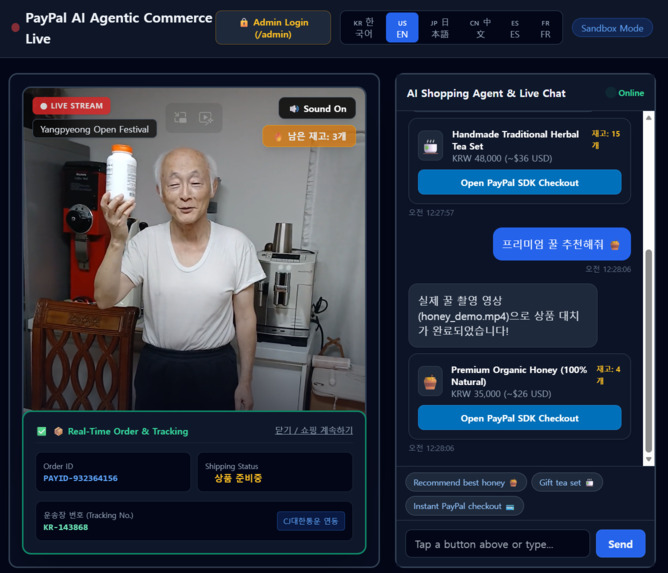
Task: Click the KRW 48,000 tea set price
Action: 502,158
